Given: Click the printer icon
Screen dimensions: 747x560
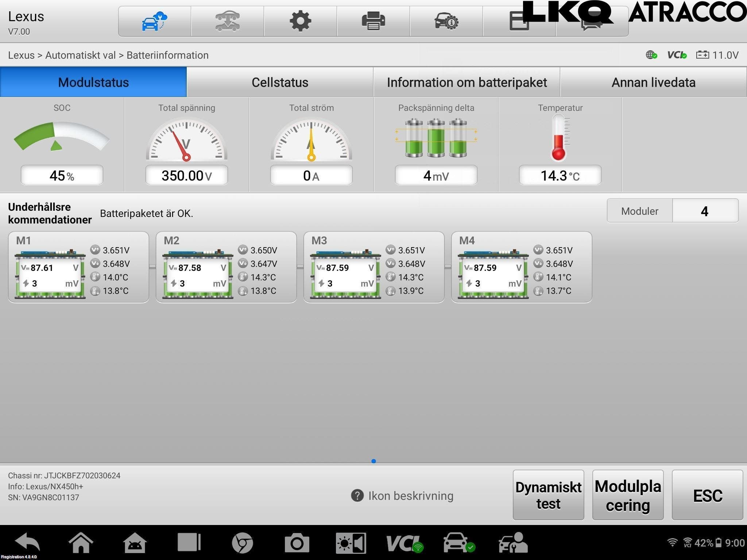Looking at the screenshot, I should point(373,21).
